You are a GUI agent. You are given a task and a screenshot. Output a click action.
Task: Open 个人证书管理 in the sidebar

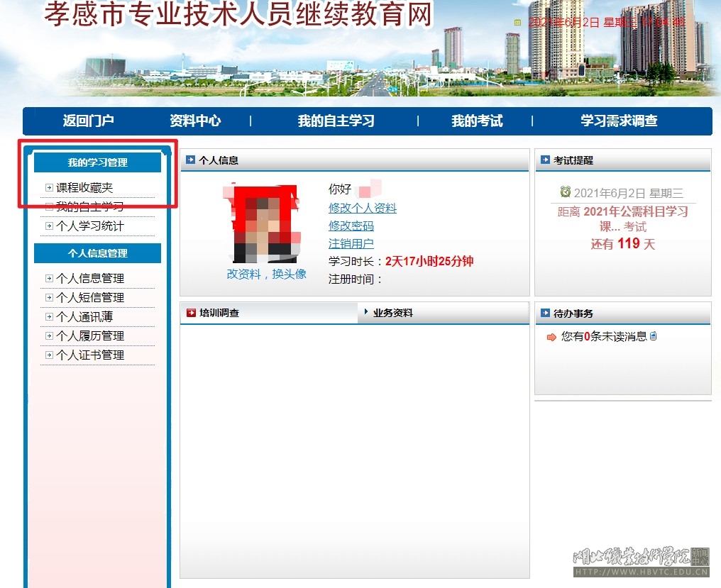click(89, 355)
